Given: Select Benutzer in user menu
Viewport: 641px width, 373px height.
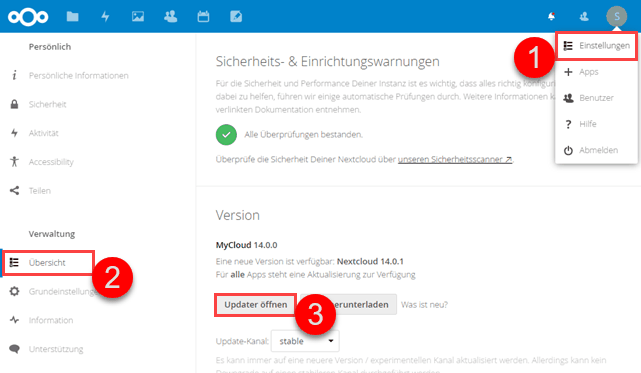Looking at the screenshot, I should tap(596, 98).
